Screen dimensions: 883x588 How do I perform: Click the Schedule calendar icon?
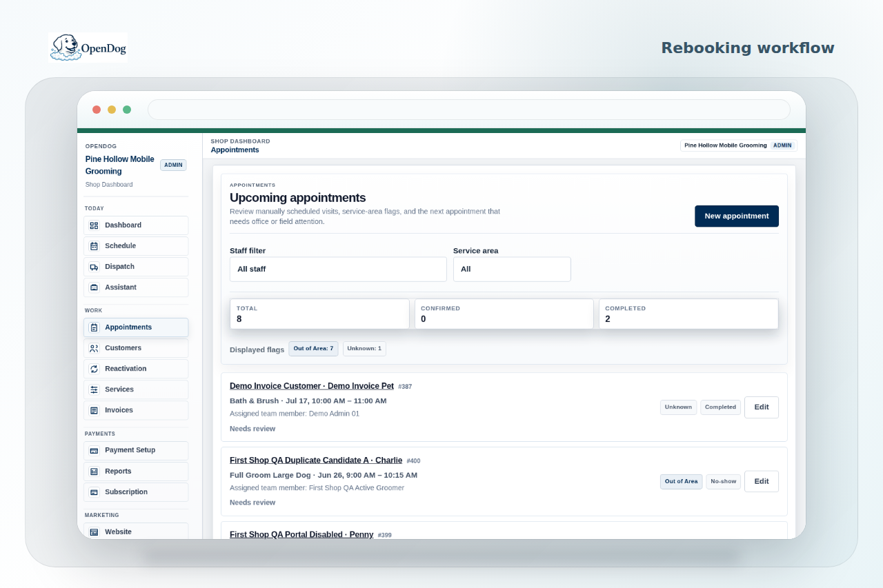(x=94, y=246)
